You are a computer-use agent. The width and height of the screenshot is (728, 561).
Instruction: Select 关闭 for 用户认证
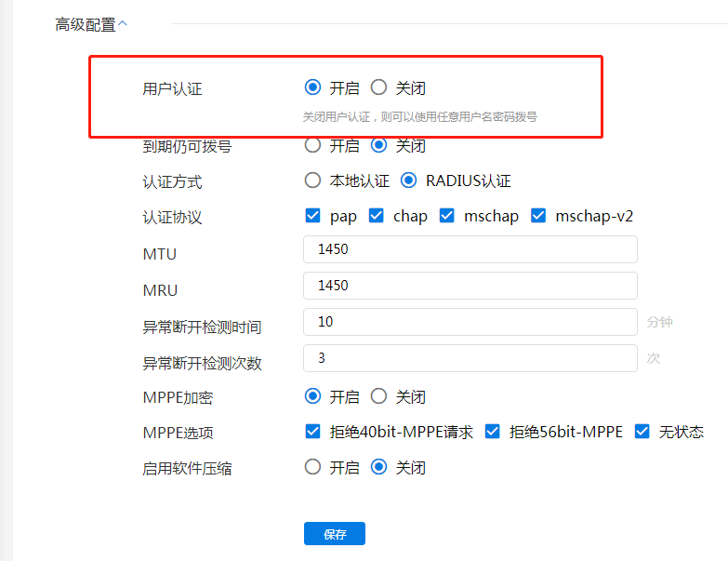(379, 88)
